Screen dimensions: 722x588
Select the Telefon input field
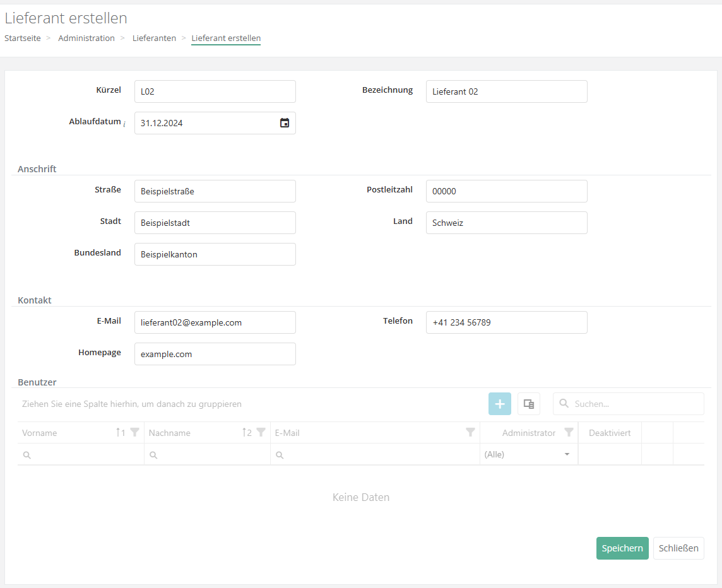[x=506, y=322]
